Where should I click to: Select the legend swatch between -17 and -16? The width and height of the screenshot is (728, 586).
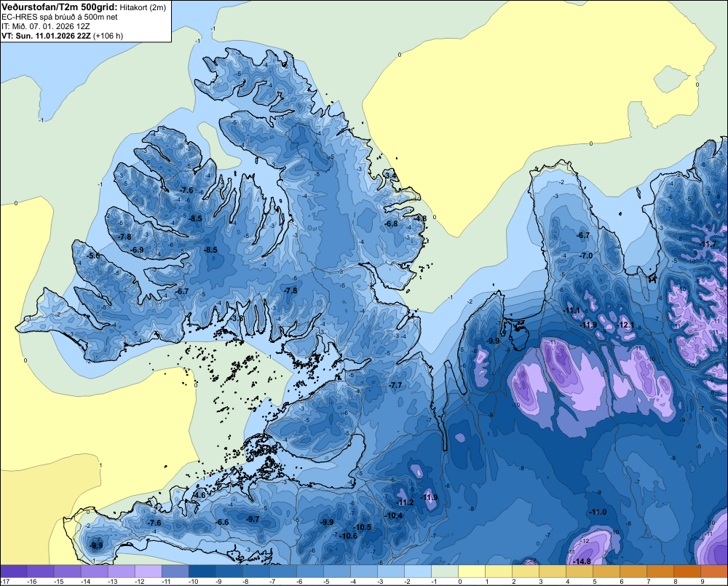[14, 571]
